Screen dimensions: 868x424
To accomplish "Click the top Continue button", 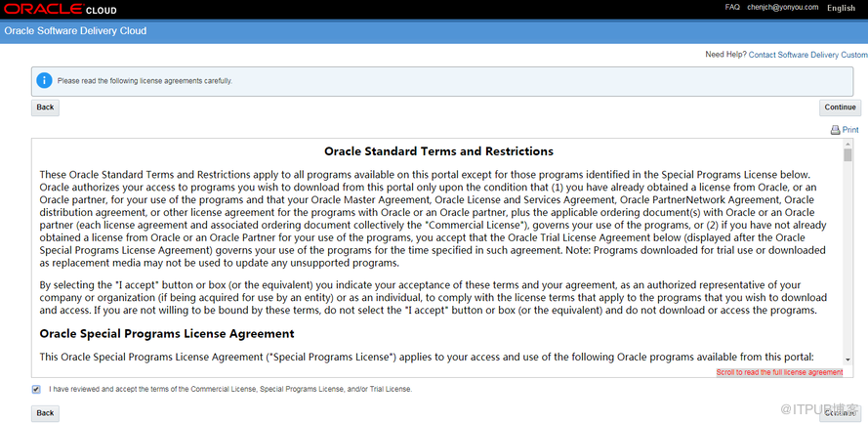I will [x=840, y=107].
